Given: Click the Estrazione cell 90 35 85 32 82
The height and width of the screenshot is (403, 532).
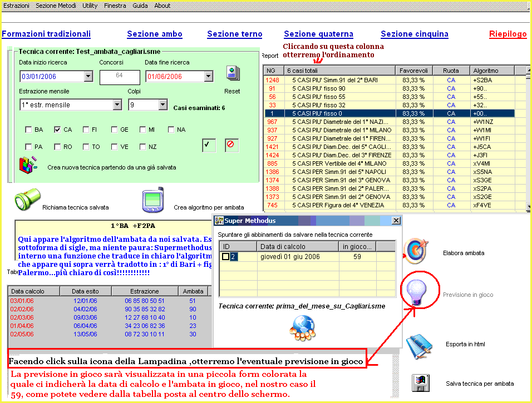Looking at the screenshot, I should coord(145,309).
